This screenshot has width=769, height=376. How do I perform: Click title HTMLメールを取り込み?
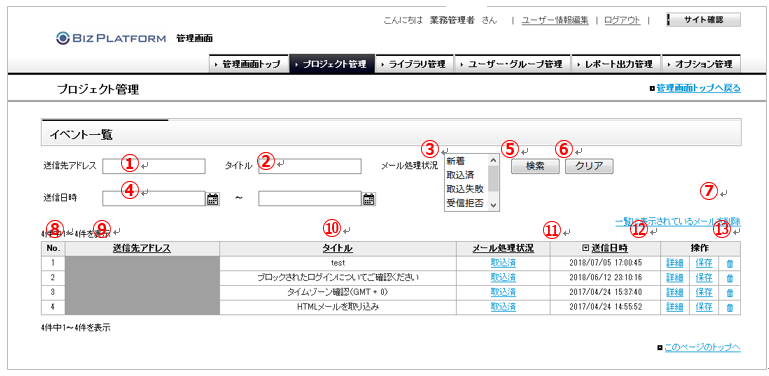[337, 307]
